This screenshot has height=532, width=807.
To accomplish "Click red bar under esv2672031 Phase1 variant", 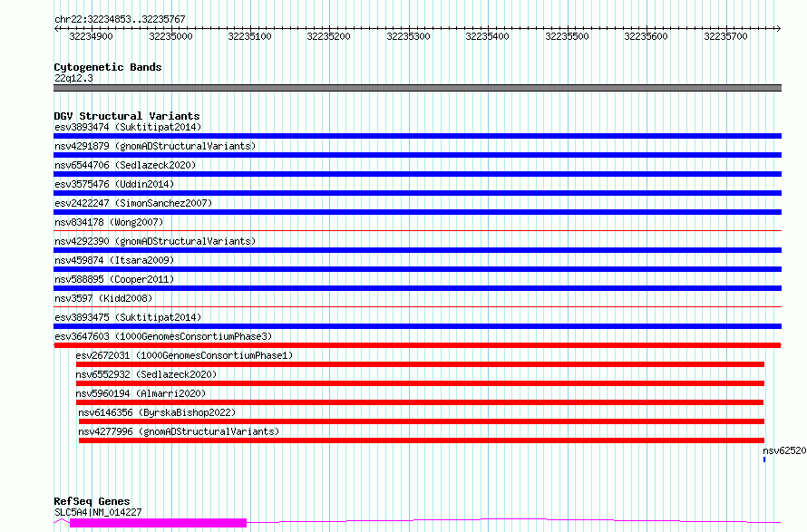I will [x=420, y=364].
